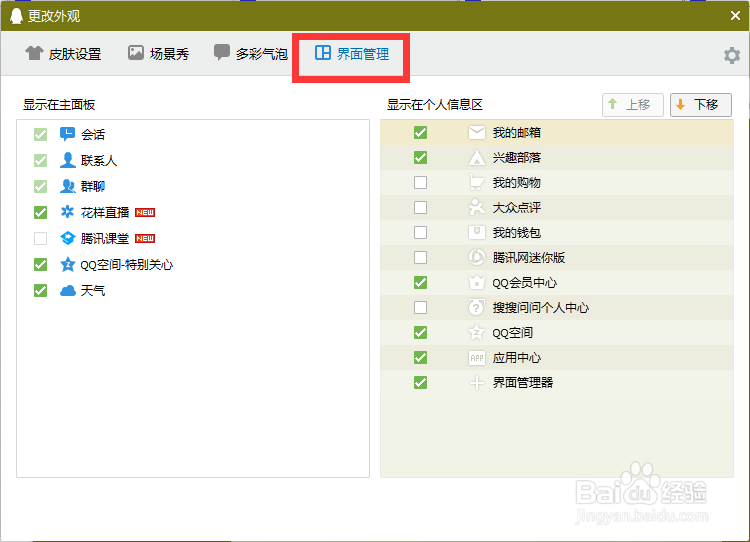The image size is (750, 542).
Task: Click the 会话 chat bubble icon
Action: [x=67, y=134]
